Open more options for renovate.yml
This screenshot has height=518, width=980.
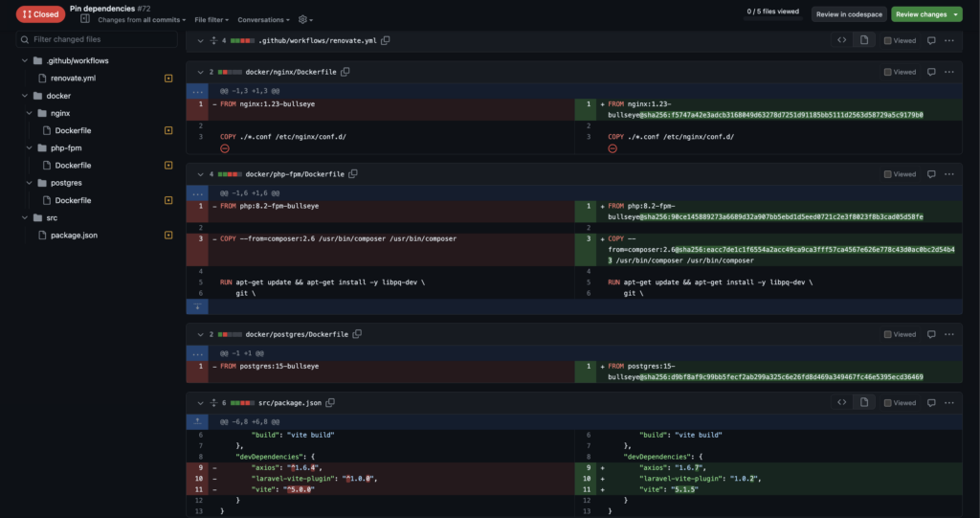(949, 40)
